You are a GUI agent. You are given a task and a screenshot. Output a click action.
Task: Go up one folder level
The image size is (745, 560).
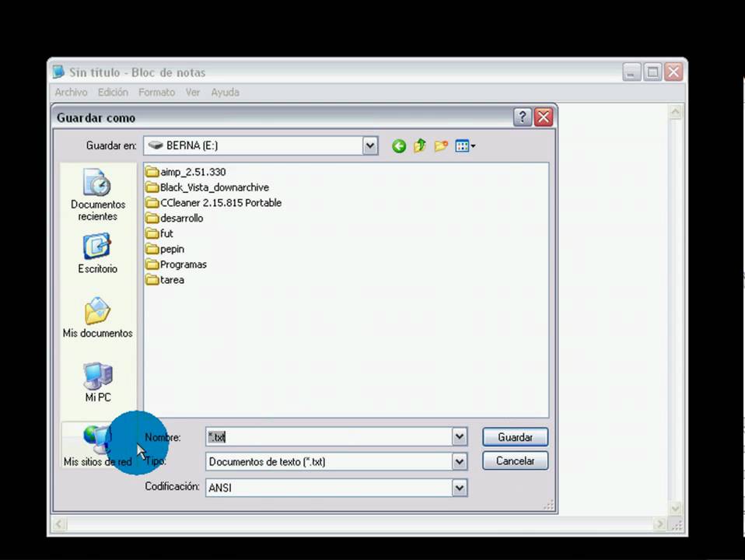tap(419, 145)
